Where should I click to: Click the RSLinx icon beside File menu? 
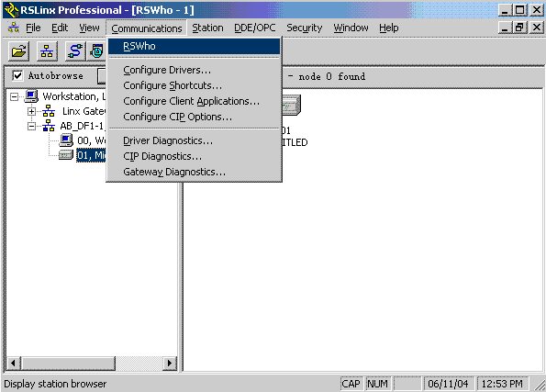(x=14, y=28)
